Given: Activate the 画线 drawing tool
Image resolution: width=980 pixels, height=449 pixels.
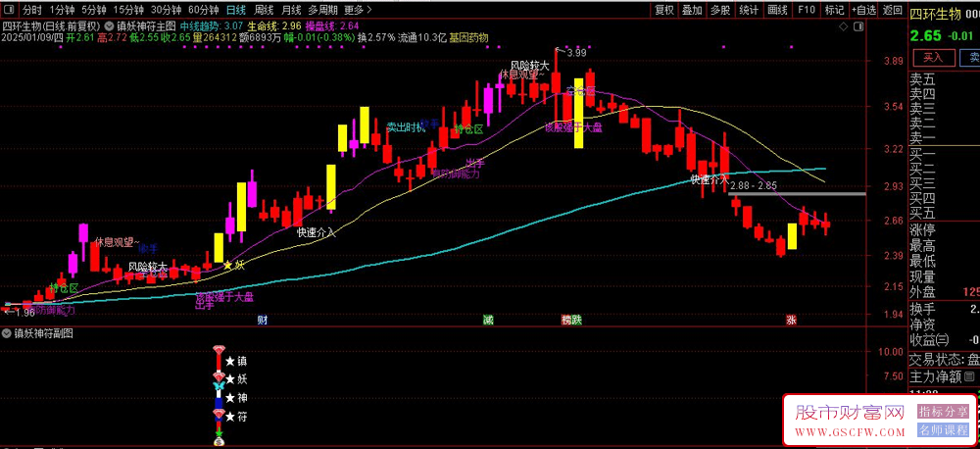Looking at the screenshot, I should [x=777, y=10].
